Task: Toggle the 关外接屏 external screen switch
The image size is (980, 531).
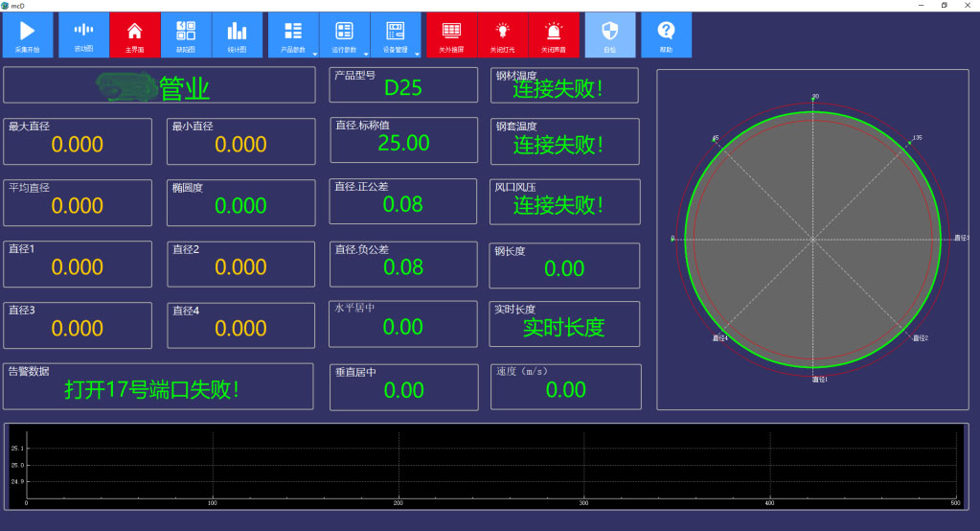Action: coord(451,35)
